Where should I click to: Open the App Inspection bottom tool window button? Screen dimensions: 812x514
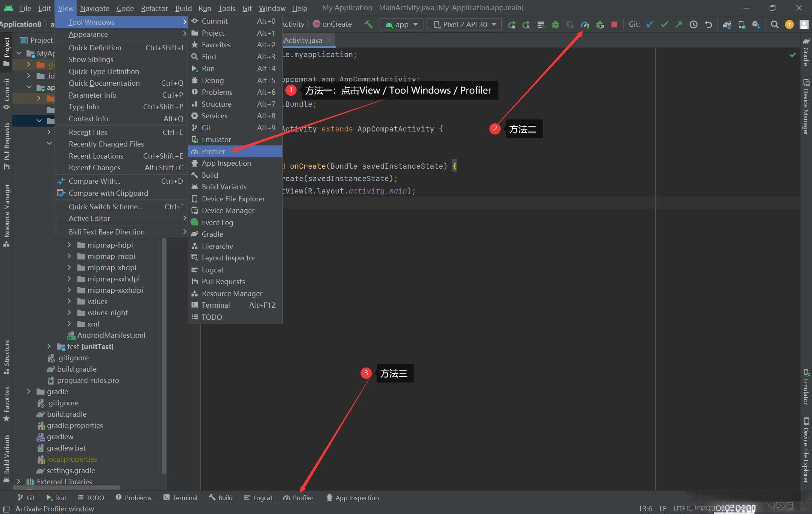pyautogui.click(x=353, y=497)
